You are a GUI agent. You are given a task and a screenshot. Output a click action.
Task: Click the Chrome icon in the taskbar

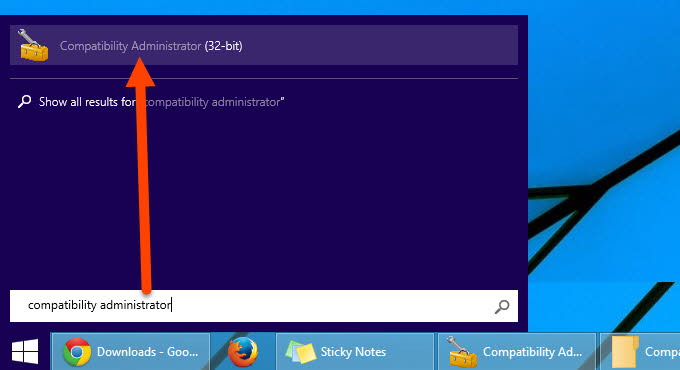point(77,352)
